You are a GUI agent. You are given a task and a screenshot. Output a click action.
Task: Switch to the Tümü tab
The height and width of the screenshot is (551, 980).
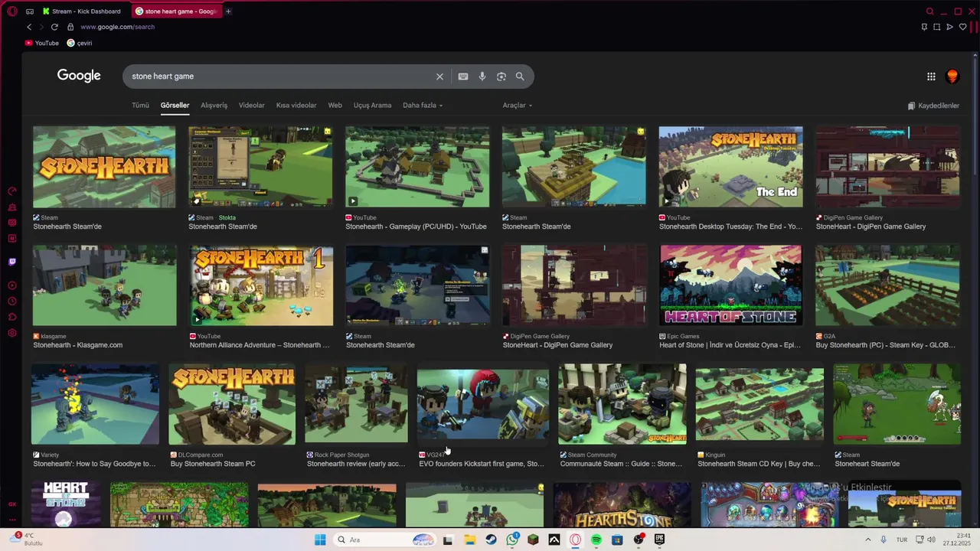(x=140, y=106)
